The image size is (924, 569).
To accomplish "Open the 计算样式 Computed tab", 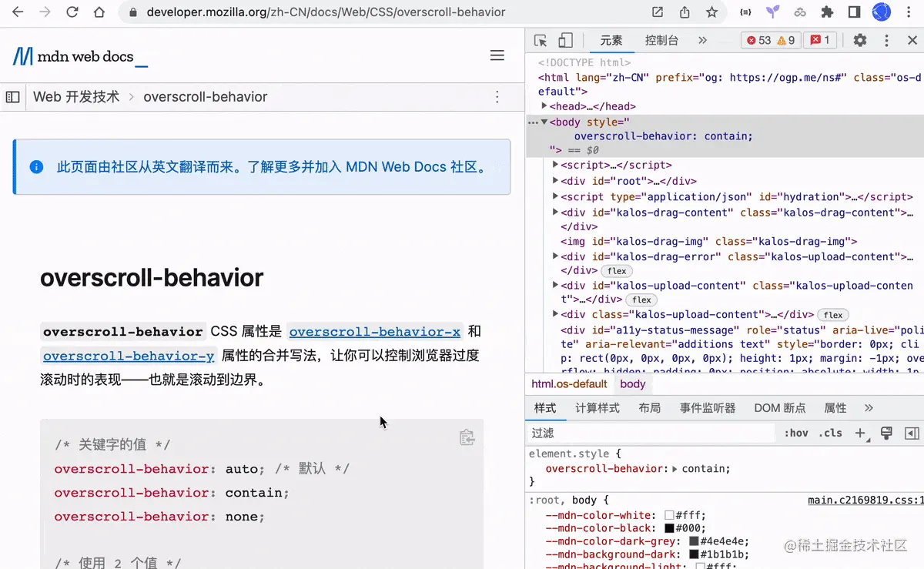I will click(598, 408).
